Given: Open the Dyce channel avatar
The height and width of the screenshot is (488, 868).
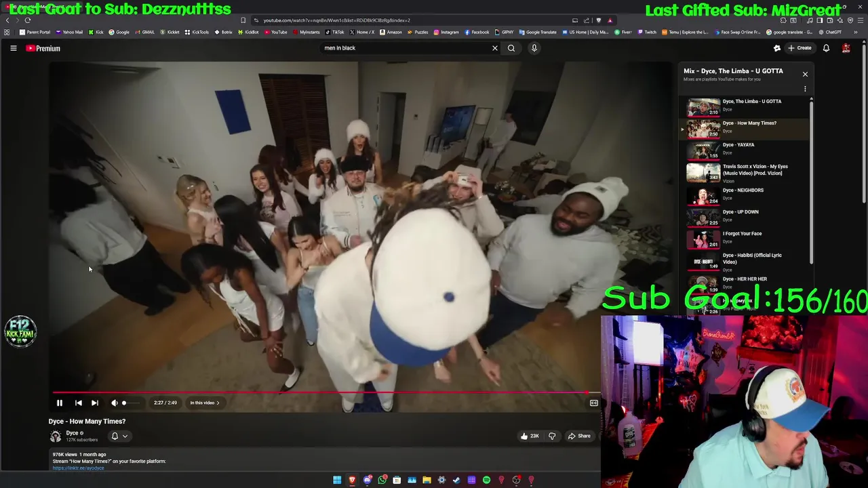Looking at the screenshot, I should [x=55, y=436].
